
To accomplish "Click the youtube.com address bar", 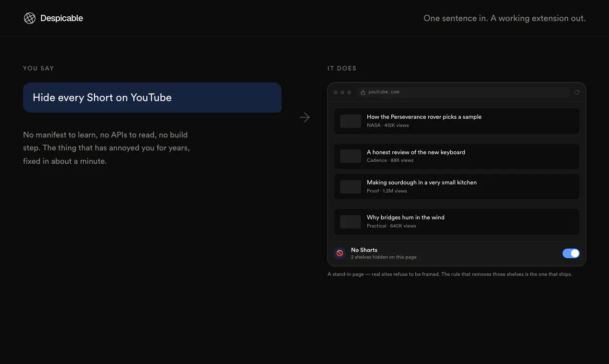I will [463, 92].
